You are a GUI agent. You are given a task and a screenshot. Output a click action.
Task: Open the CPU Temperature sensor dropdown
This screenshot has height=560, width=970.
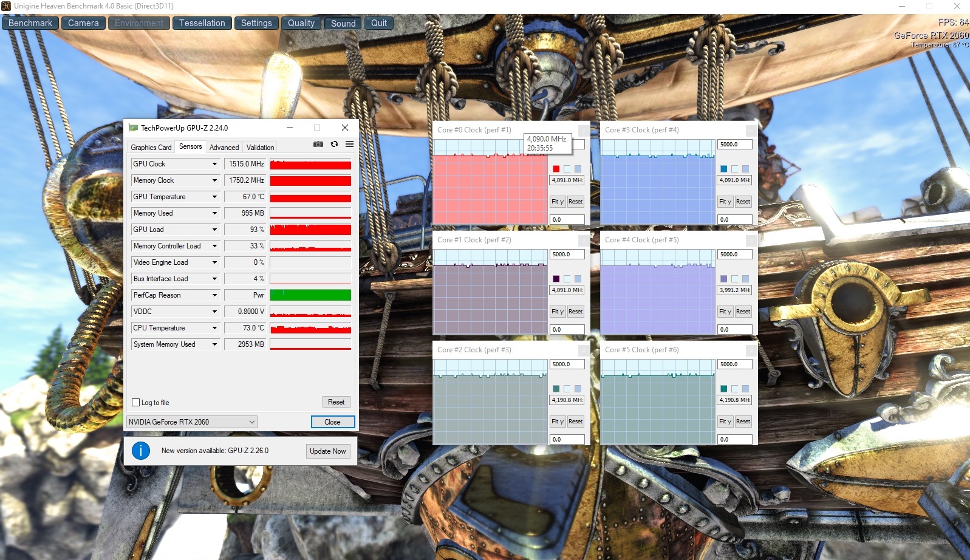[214, 328]
